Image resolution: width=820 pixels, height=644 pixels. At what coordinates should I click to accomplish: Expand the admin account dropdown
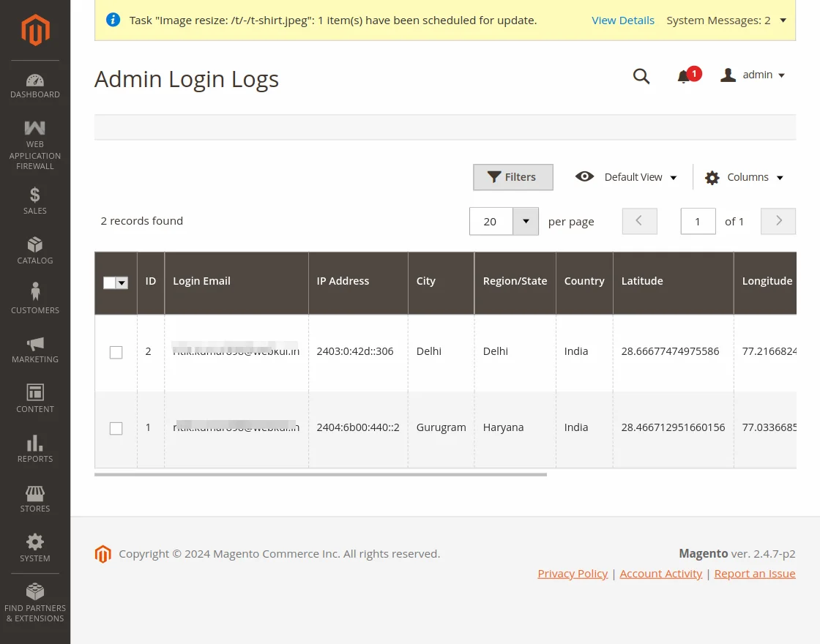[x=753, y=74]
